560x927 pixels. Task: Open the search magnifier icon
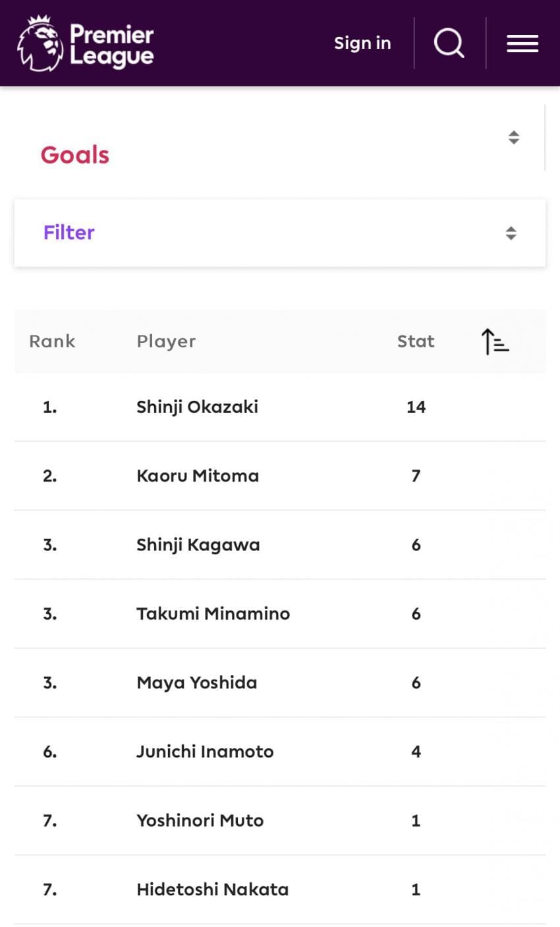[449, 44]
